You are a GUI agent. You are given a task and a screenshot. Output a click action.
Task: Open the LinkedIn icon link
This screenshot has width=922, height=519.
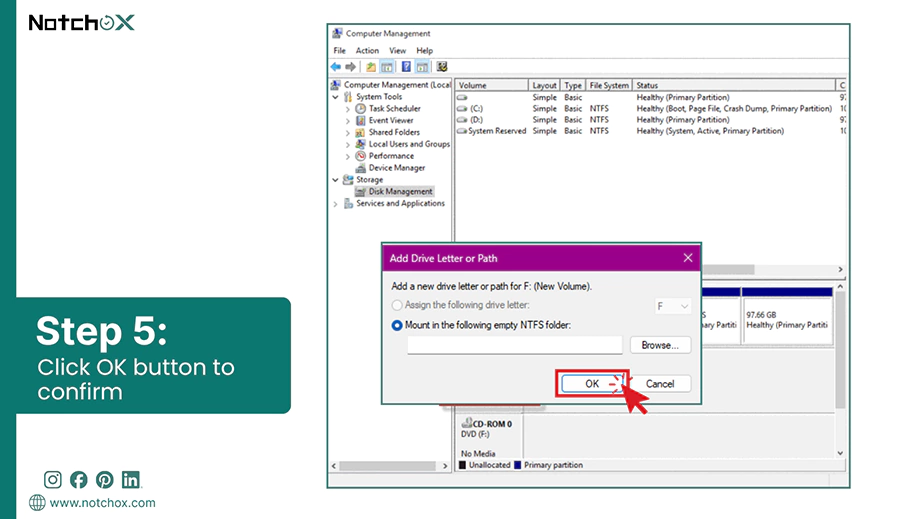click(x=131, y=480)
